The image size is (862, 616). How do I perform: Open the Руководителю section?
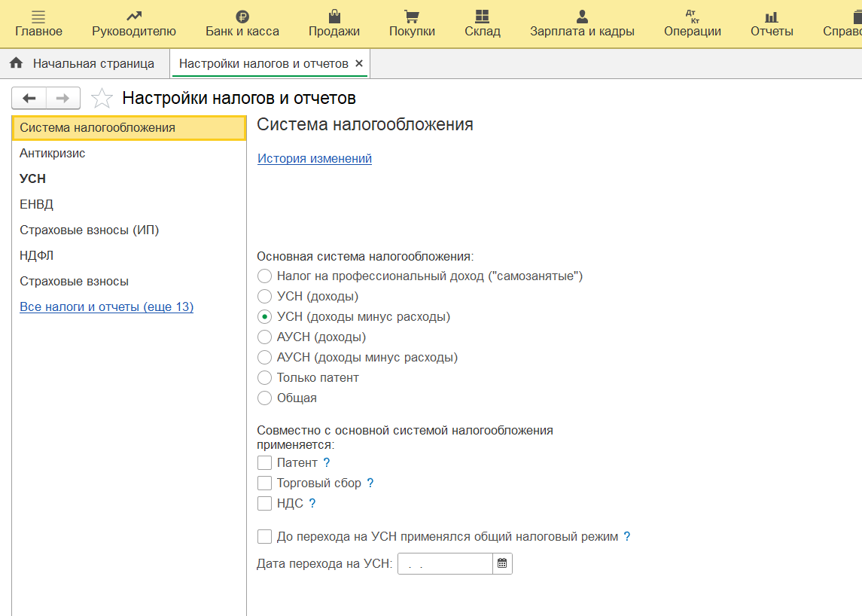(x=133, y=23)
